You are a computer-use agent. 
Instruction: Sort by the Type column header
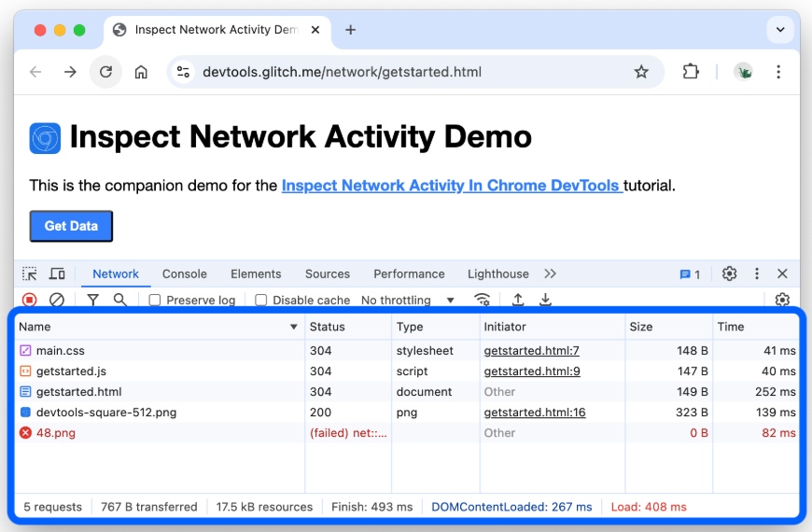pos(436,327)
